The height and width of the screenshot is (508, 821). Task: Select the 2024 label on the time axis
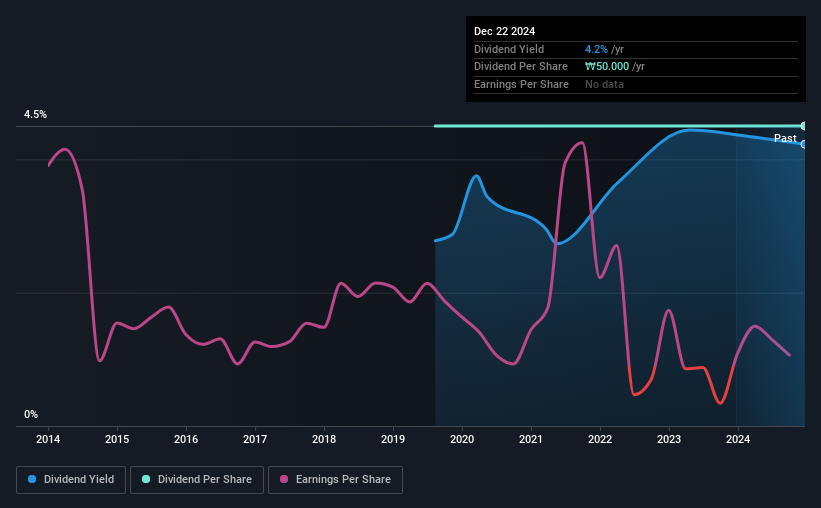click(x=738, y=439)
